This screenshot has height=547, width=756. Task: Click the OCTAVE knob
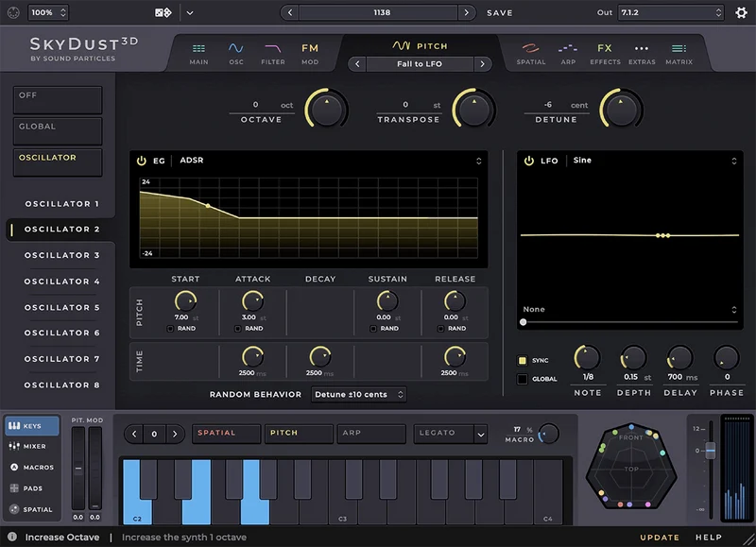[x=326, y=109]
